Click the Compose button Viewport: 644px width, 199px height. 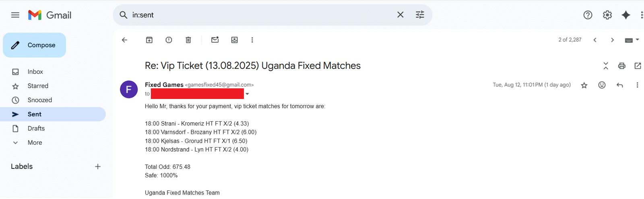pyautogui.click(x=35, y=45)
